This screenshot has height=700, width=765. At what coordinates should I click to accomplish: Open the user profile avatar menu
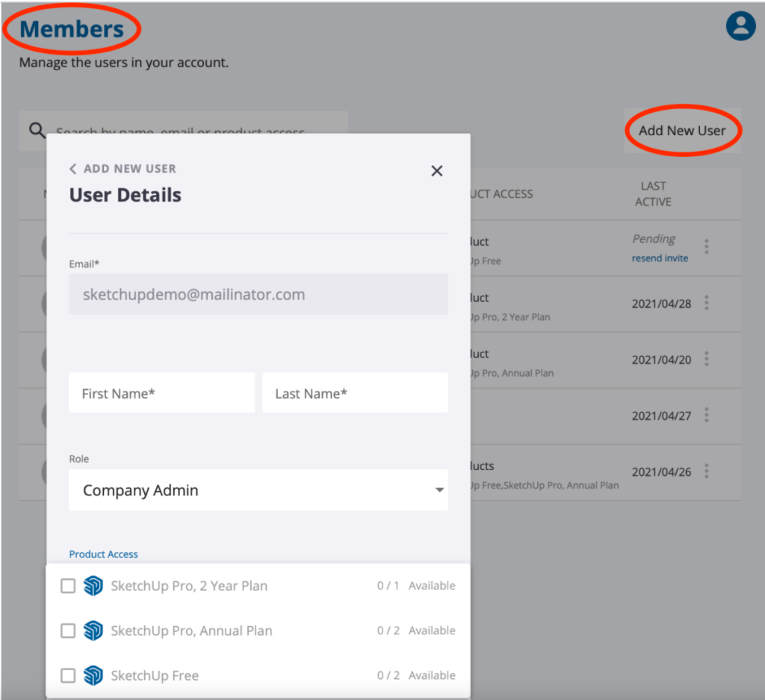(740, 26)
